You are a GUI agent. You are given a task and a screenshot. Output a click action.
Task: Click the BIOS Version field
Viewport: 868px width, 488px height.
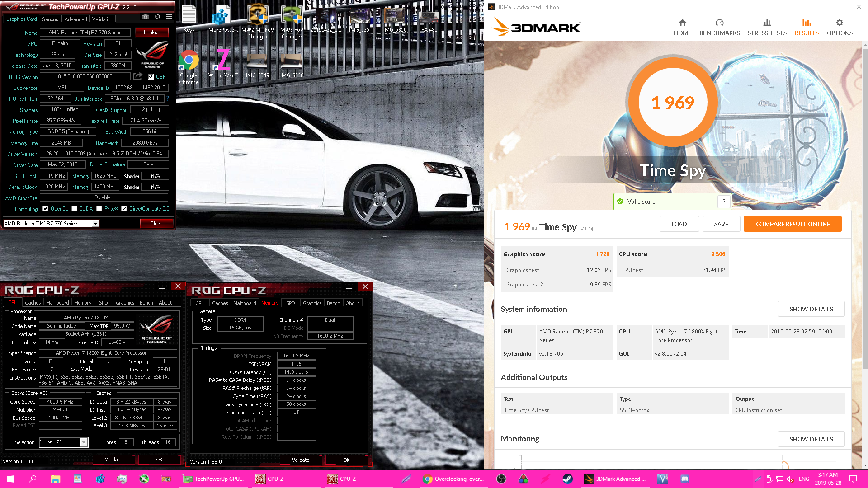coord(85,76)
